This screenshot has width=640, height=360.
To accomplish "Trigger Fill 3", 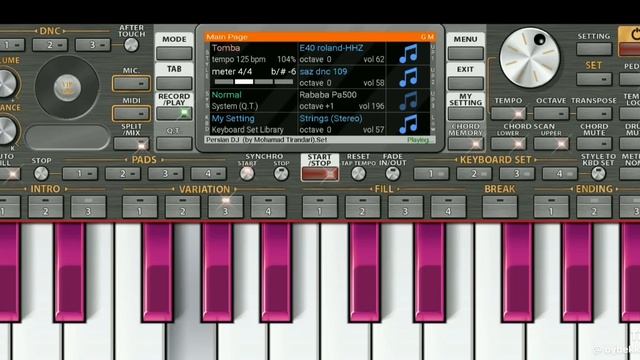I will [x=405, y=207].
